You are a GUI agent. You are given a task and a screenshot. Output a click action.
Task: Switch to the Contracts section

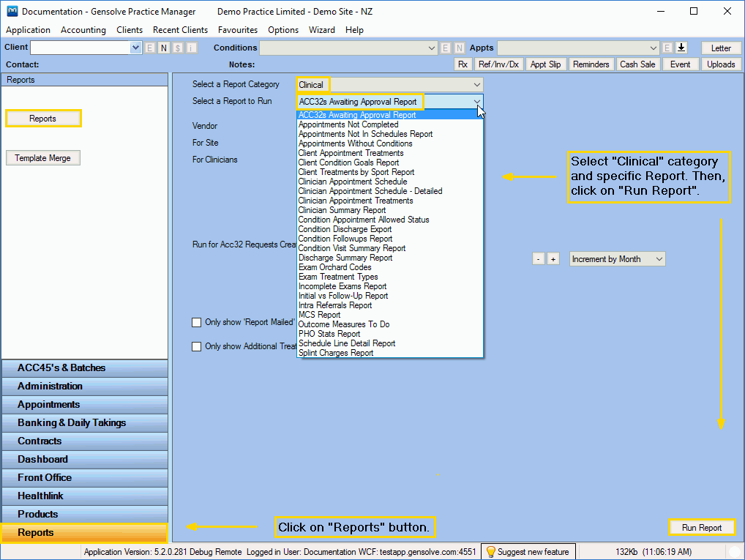[x=85, y=441]
